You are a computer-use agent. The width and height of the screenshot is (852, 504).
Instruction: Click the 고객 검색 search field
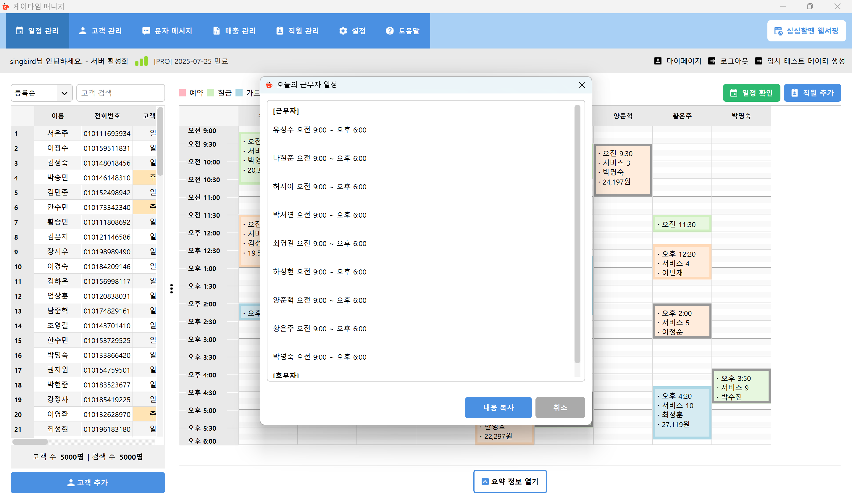120,93
